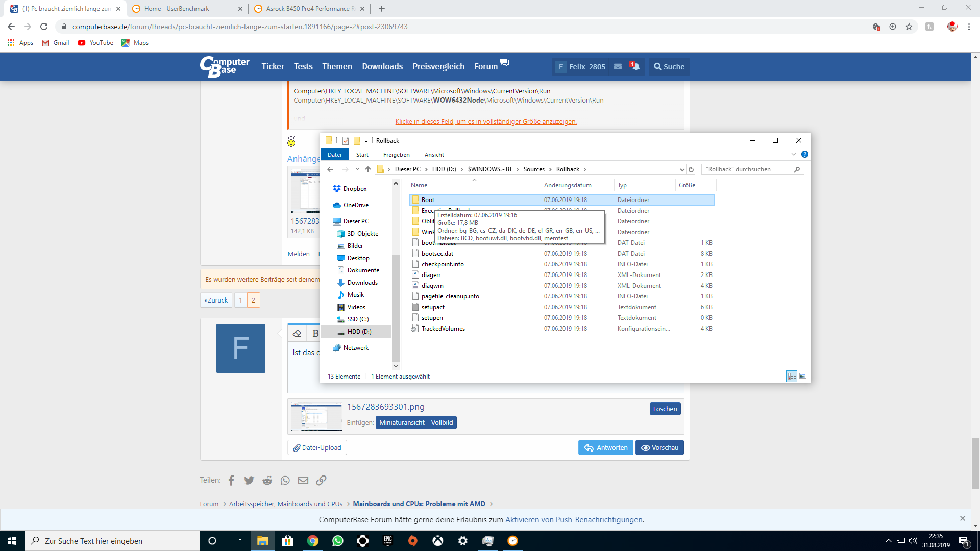Open Xbox app from the taskbar
The width and height of the screenshot is (980, 551).
tap(437, 541)
